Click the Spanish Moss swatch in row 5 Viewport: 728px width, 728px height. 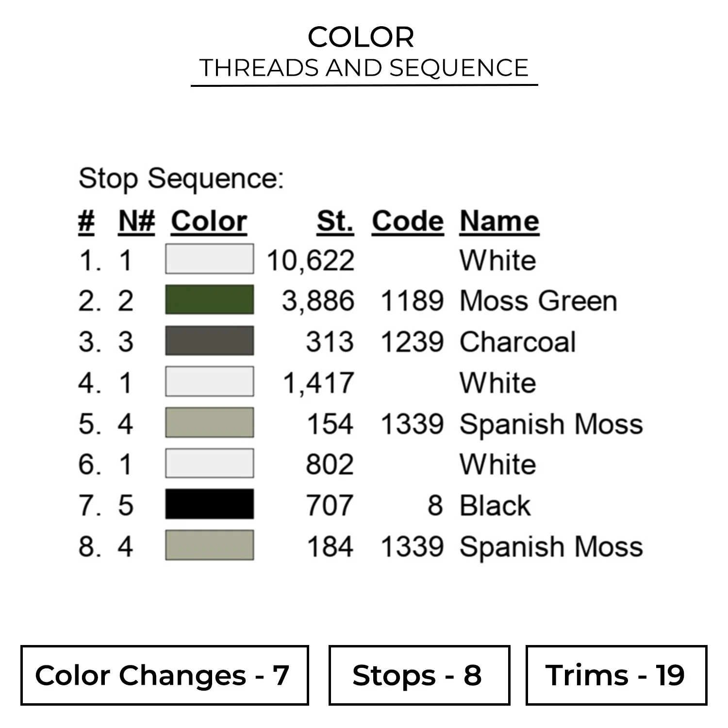click(x=209, y=422)
